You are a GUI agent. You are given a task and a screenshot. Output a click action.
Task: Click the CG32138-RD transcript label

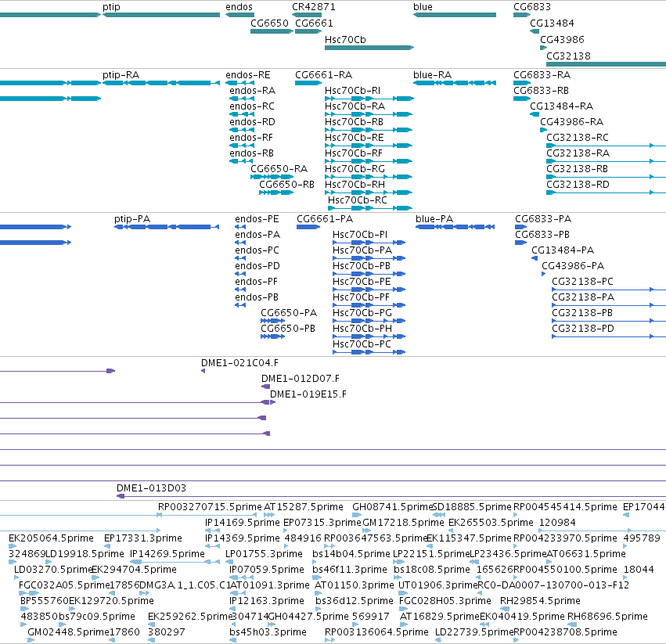[578, 185]
